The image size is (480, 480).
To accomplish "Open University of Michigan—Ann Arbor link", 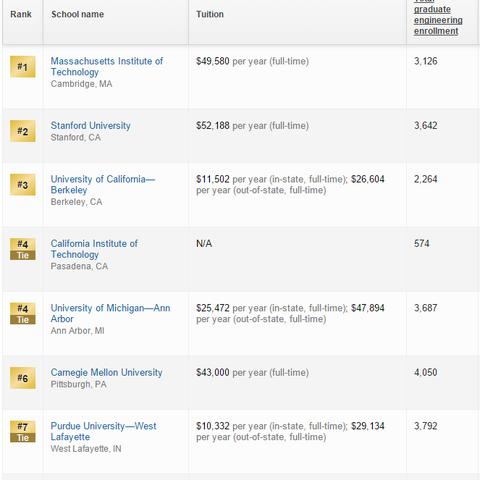I will (x=110, y=313).
